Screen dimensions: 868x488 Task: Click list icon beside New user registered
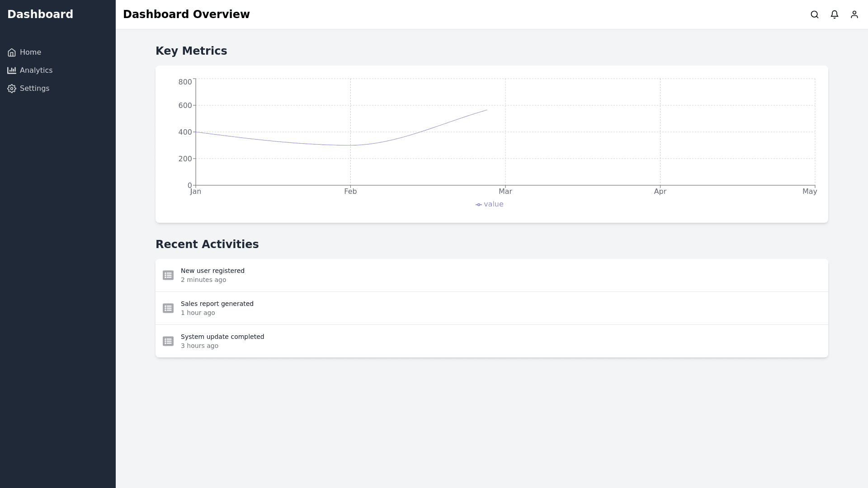(x=168, y=275)
